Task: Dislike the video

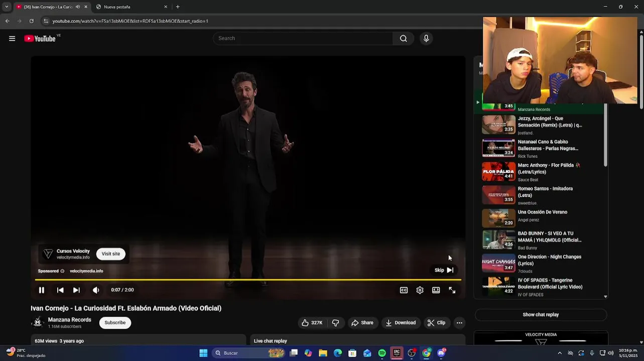Action: click(x=336, y=323)
